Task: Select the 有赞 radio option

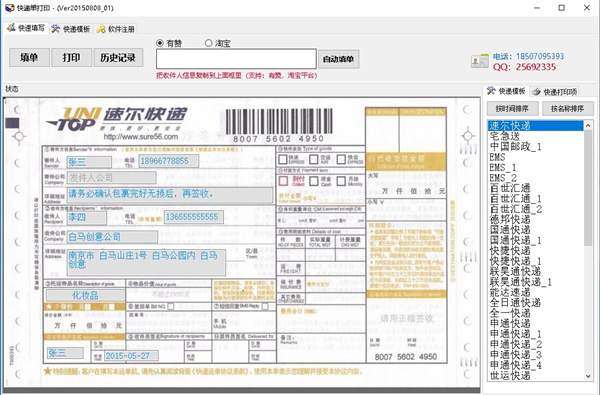Action: tap(169, 43)
